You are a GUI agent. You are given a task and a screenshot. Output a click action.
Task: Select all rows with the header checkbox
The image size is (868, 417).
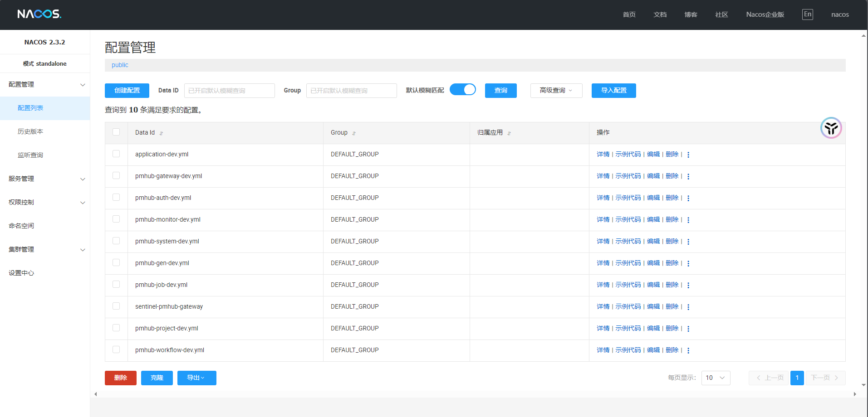click(116, 132)
